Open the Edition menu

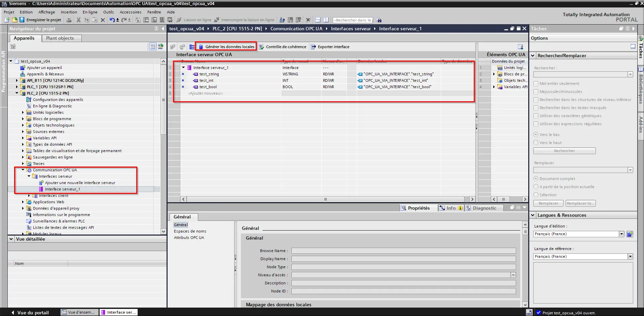tap(26, 12)
